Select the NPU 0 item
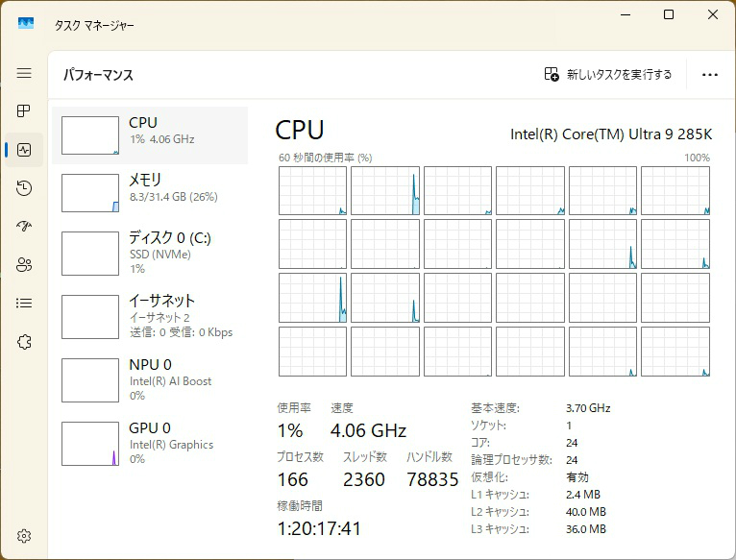Screen dimensions: 736x560 (150, 379)
